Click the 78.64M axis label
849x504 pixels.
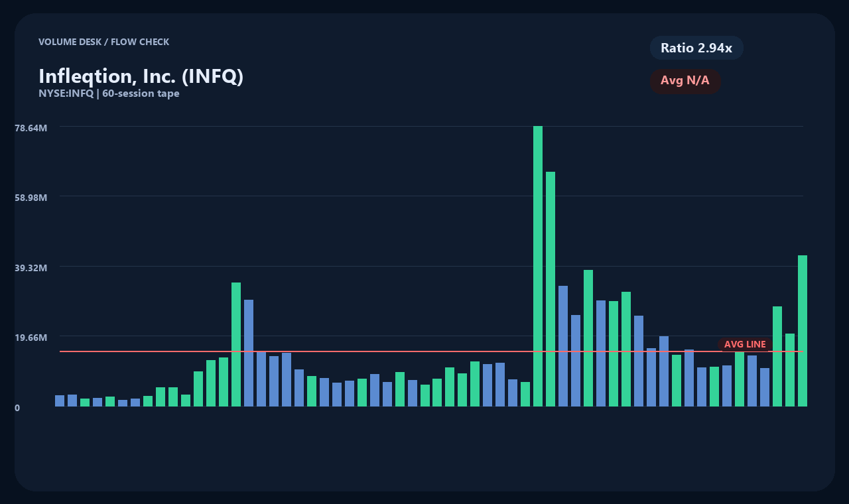pos(31,127)
